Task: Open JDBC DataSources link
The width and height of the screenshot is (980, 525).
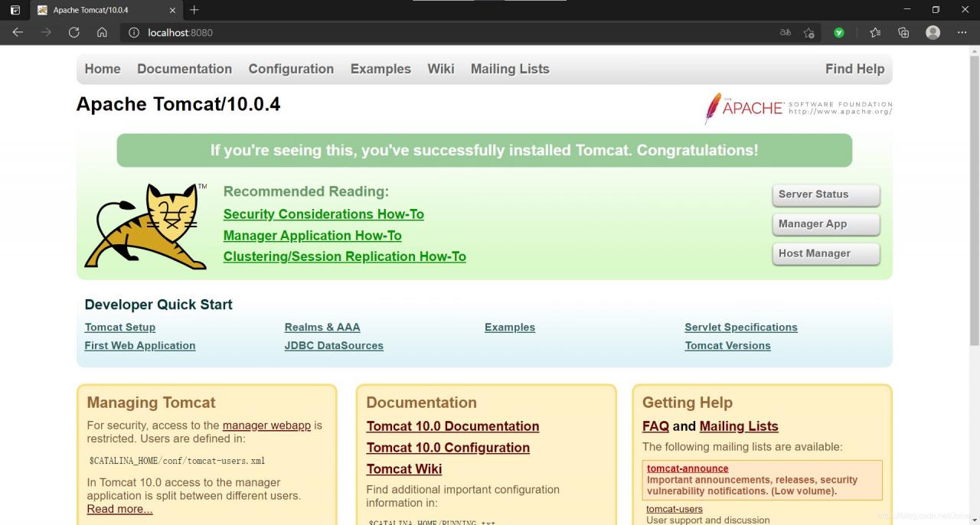Action: pyautogui.click(x=334, y=345)
